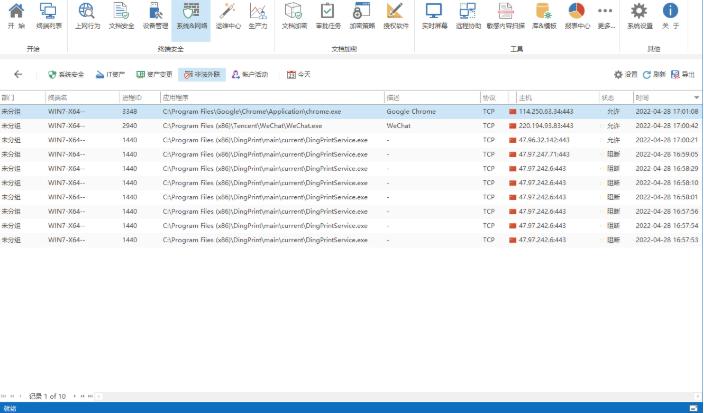Open the 关于 about info icon

tap(671, 14)
